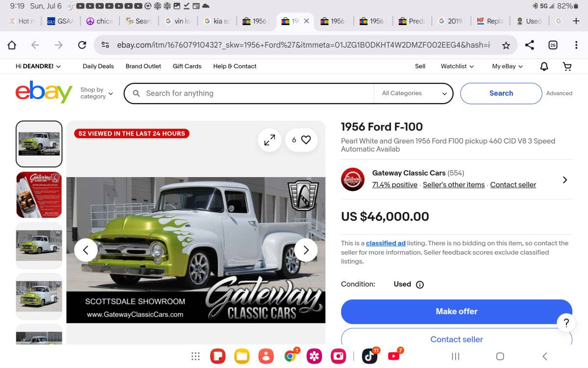Click the browser address bar URL

pos(303,45)
